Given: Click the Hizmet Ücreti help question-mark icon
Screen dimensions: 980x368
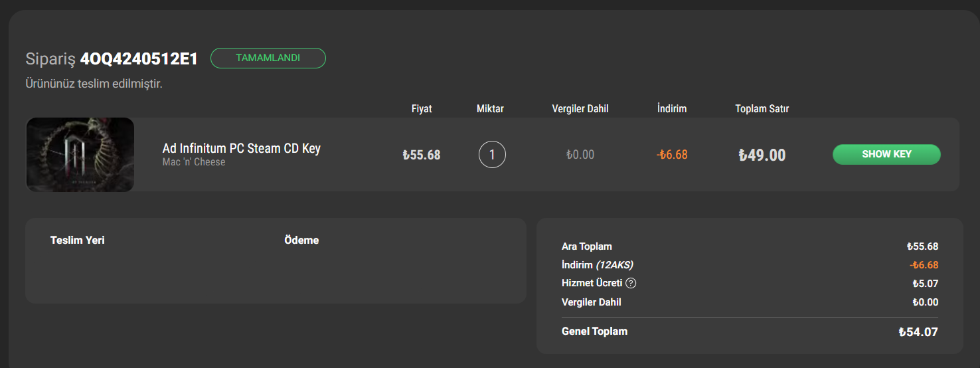Looking at the screenshot, I should point(631,284).
